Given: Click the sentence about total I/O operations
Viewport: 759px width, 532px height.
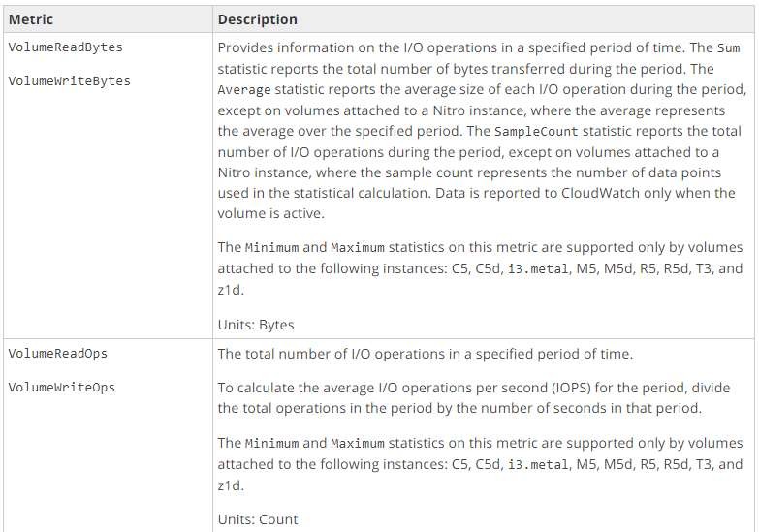Looking at the screenshot, I should point(425,354).
